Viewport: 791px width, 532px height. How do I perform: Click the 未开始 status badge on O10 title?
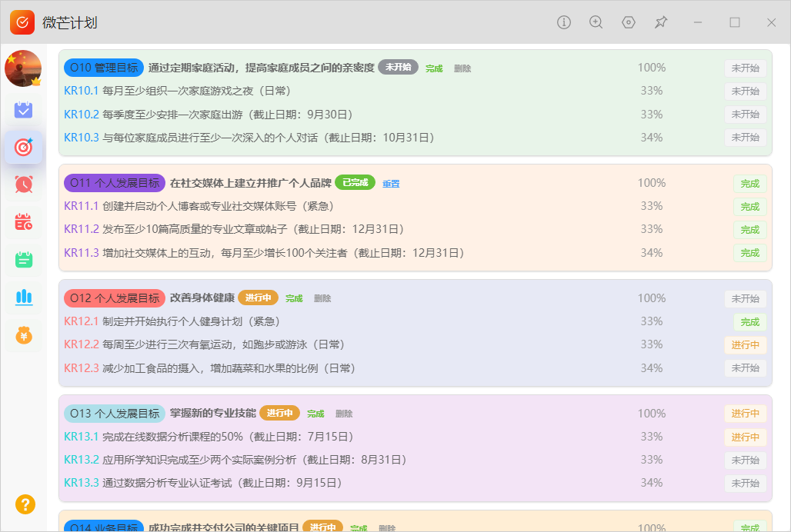pos(398,67)
